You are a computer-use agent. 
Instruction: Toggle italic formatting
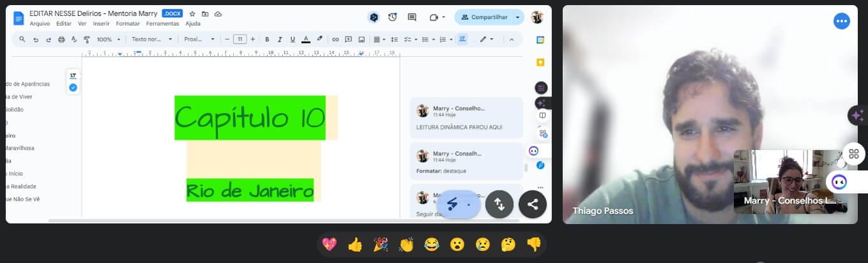click(x=279, y=40)
